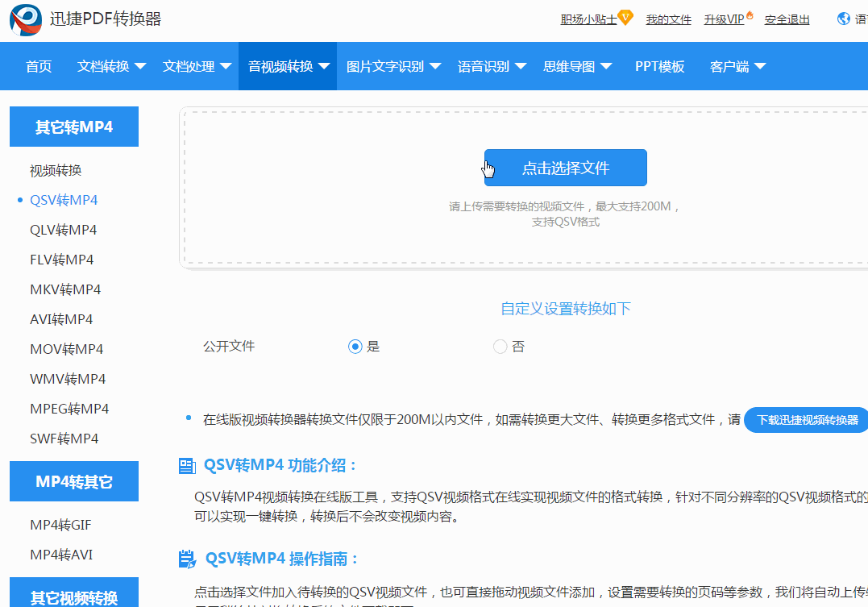This screenshot has width=868, height=607.
Task: Expand the 图片文字识别 dropdown arrow
Action: pos(435,66)
